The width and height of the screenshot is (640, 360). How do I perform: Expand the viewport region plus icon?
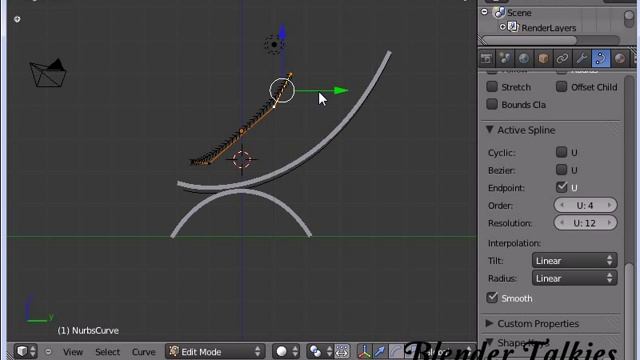(x=17, y=19)
